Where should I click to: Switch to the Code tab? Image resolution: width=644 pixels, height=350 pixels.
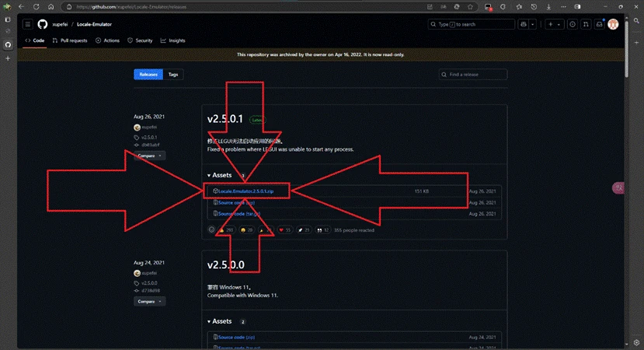click(34, 40)
